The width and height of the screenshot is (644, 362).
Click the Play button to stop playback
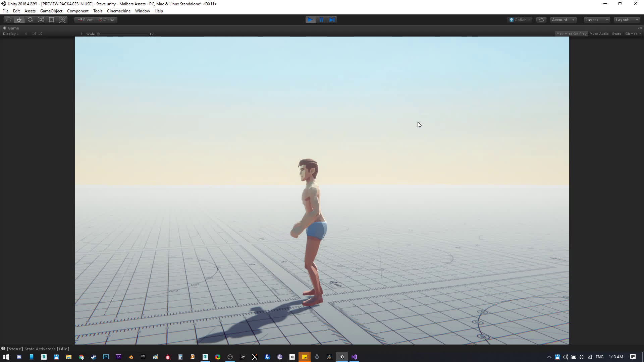[x=310, y=20]
